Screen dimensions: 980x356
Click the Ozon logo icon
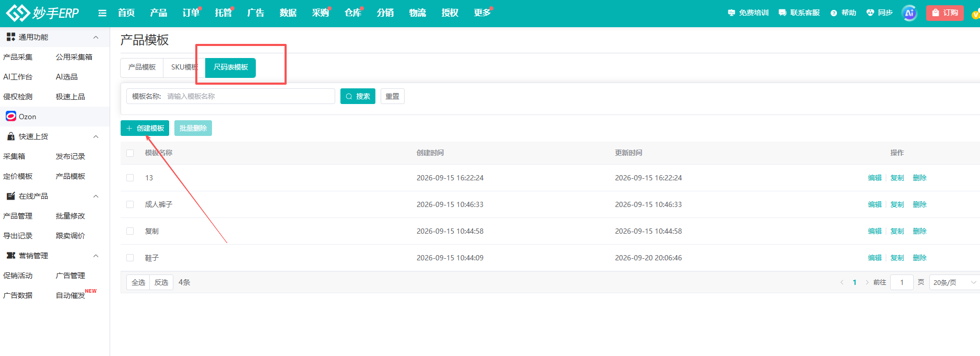tap(11, 116)
